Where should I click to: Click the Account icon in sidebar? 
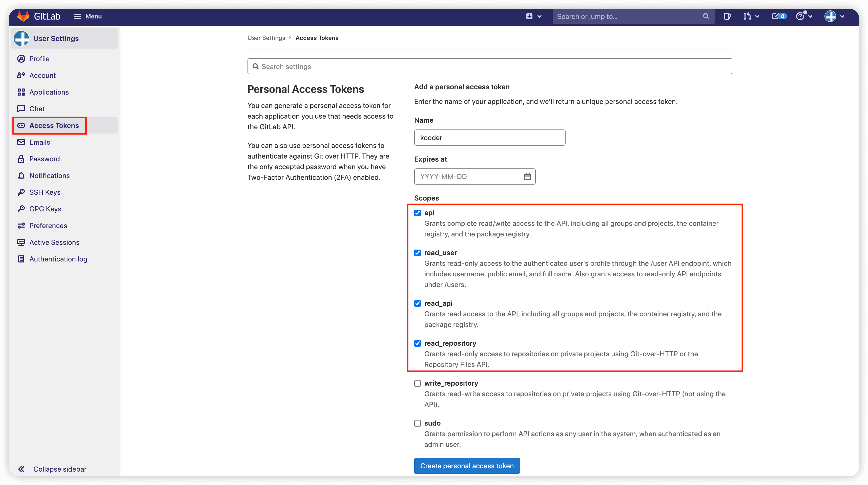pyautogui.click(x=21, y=75)
